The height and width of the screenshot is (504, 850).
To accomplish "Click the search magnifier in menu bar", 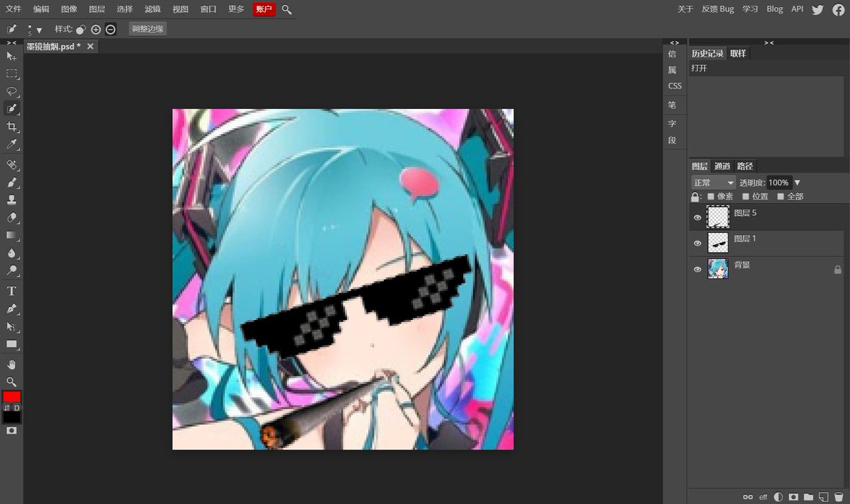I will pos(287,9).
